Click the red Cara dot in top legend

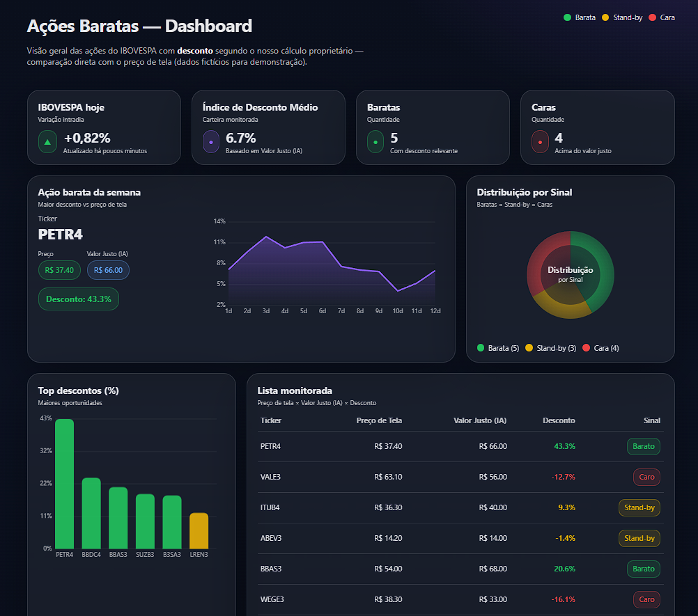pyautogui.click(x=652, y=17)
